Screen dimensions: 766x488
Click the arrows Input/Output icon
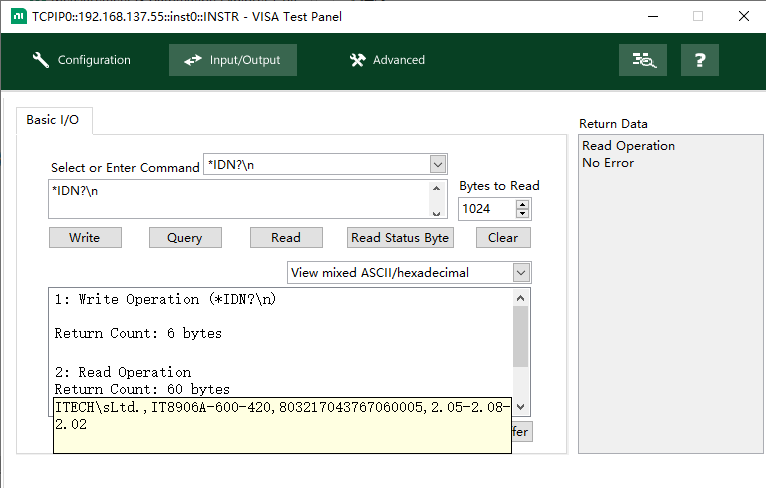[x=192, y=60]
